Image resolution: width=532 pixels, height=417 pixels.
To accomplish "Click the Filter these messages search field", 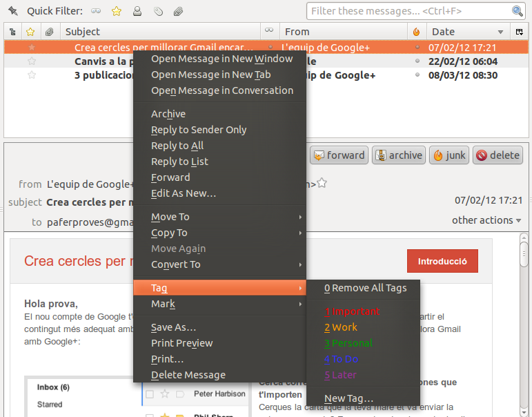I will 409,11.
